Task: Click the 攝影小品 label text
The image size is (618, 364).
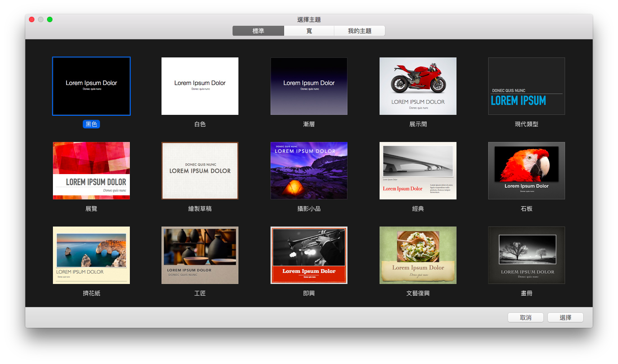Action: 309,208
